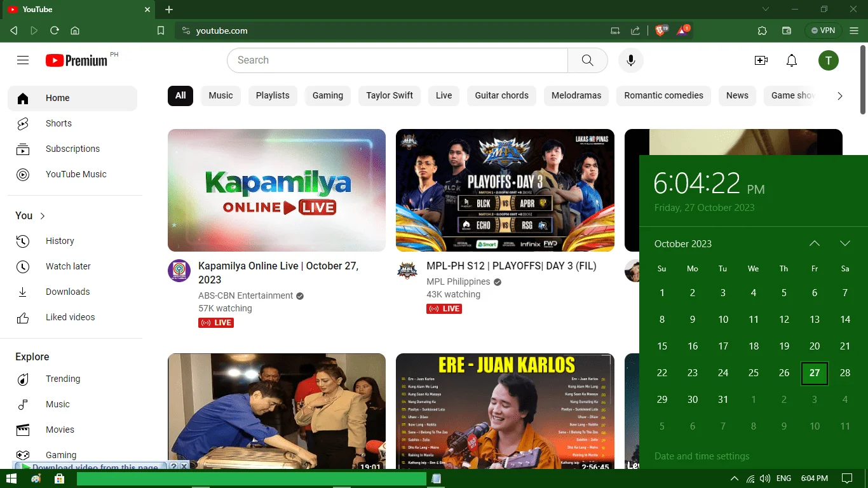Open a new browser tab
Screen dimensions: 868x488
pyautogui.click(x=169, y=10)
